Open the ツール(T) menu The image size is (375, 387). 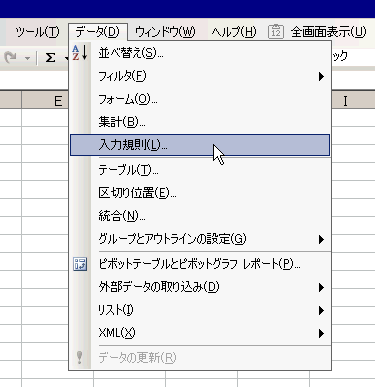pyautogui.click(x=37, y=32)
